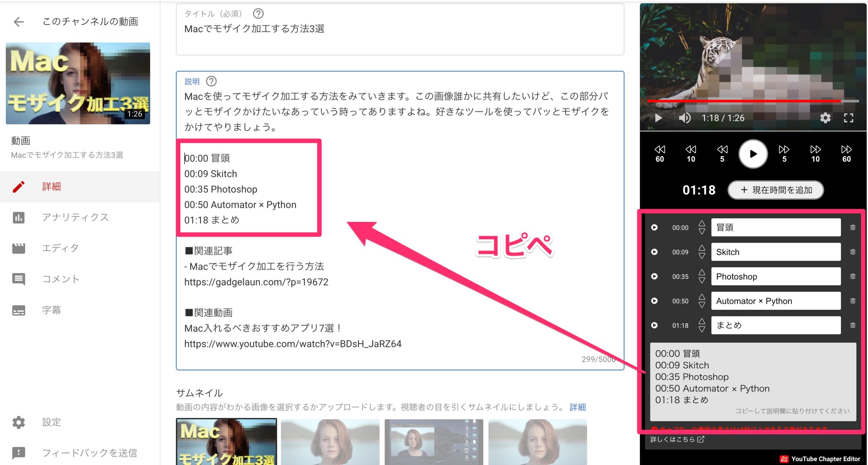Select the third desktop screenshot thumbnail

tap(434, 442)
